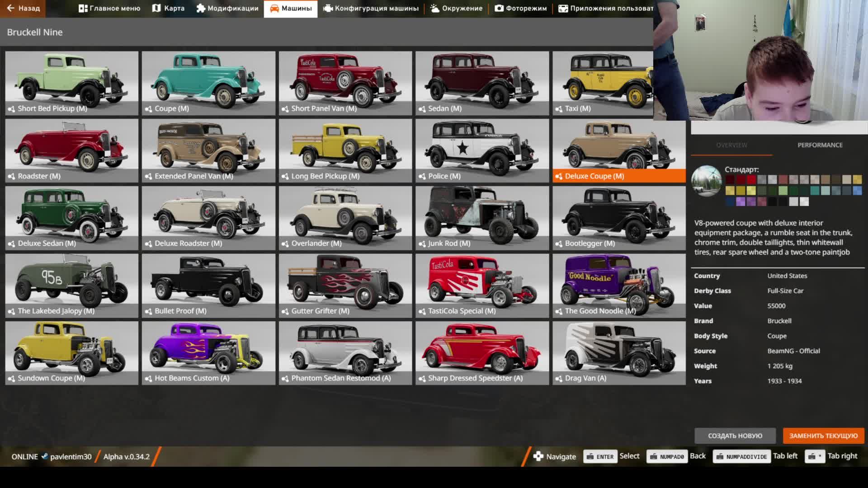868x488 pixels.
Task: Click the Bruckell Nine heading
Action: tap(35, 32)
